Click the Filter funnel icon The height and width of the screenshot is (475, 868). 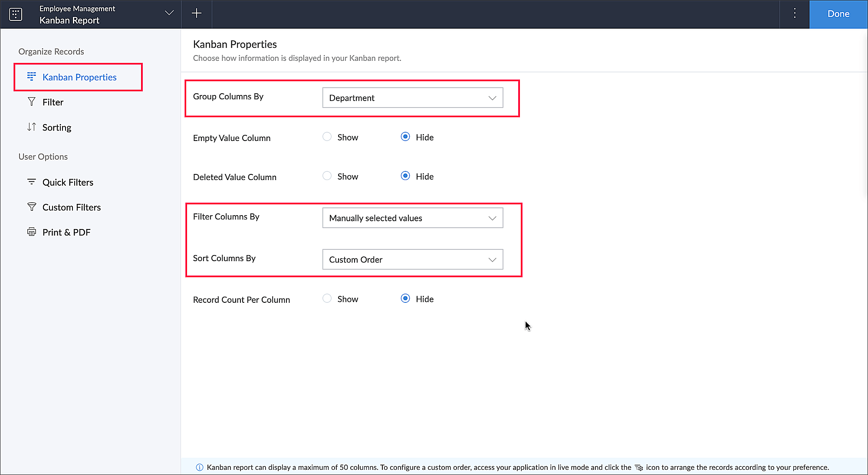click(x=31, y=102)
